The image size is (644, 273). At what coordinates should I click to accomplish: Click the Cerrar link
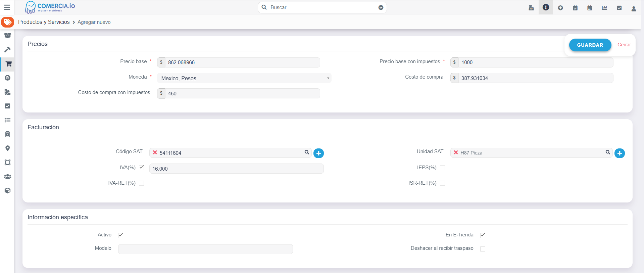[x=624, y=45]
